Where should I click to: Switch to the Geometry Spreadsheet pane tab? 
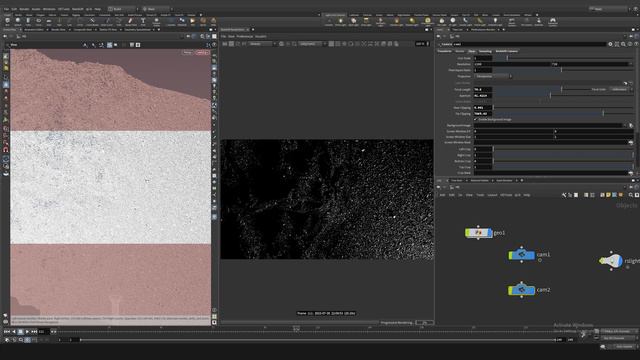pos(138,30)
